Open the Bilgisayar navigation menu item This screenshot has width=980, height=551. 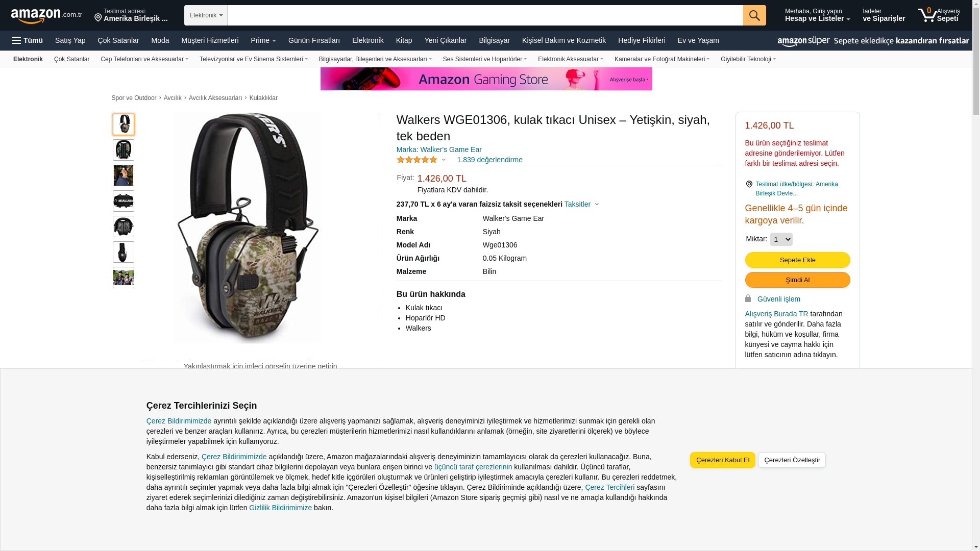coord(494,40)
